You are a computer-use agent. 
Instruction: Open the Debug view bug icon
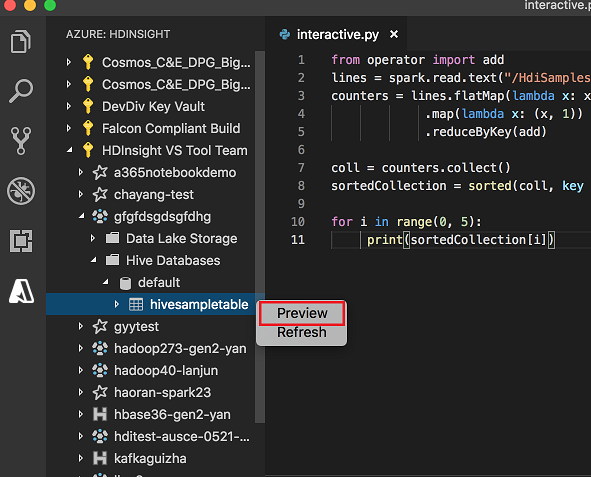click(x=21, y=191)
